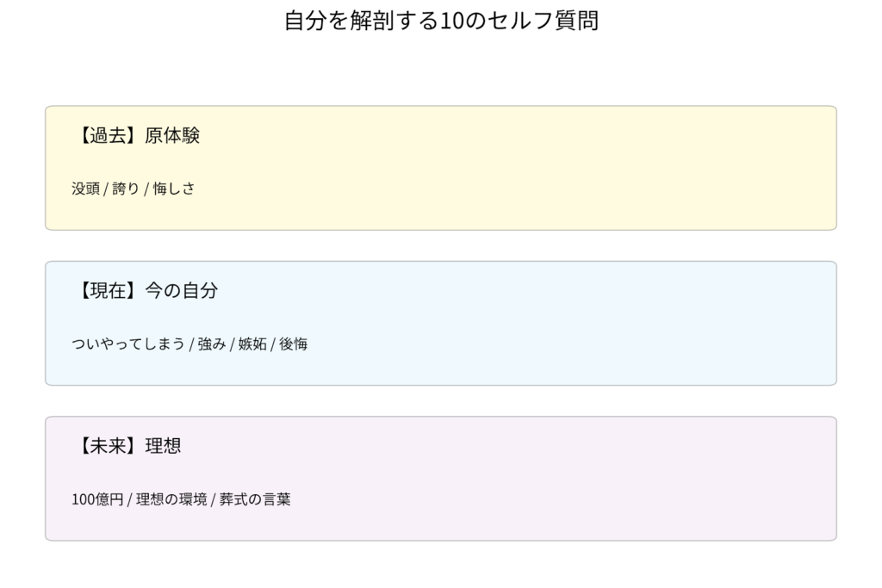Select the 葬式の言葉 keyword
The height and width of the screenshot is (588, 882).
pos(255,499)
